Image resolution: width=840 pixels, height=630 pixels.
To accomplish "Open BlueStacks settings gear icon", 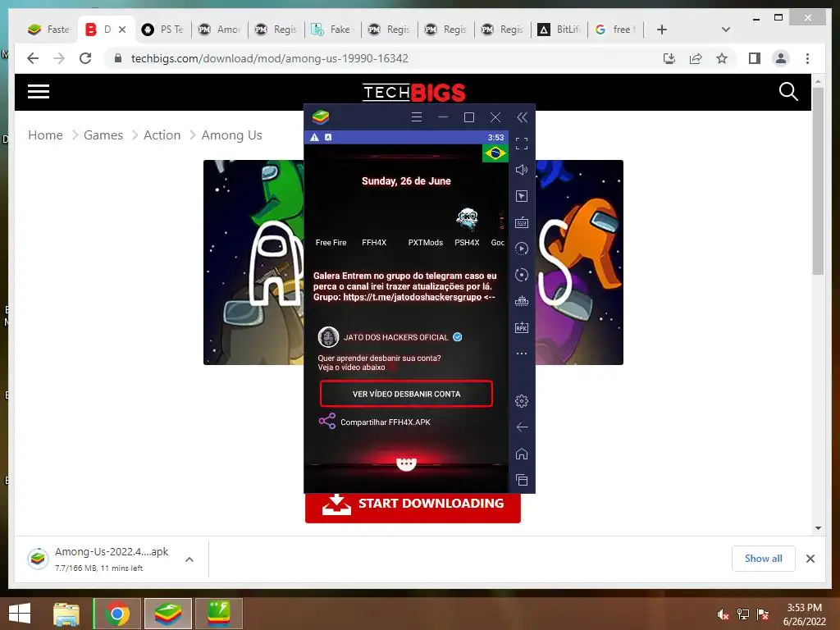I will 521,400.
